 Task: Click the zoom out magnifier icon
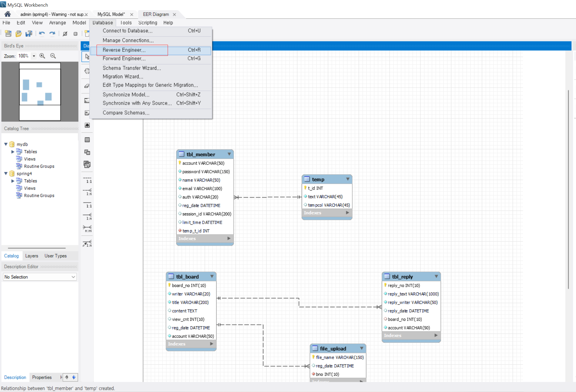[53, 56]
